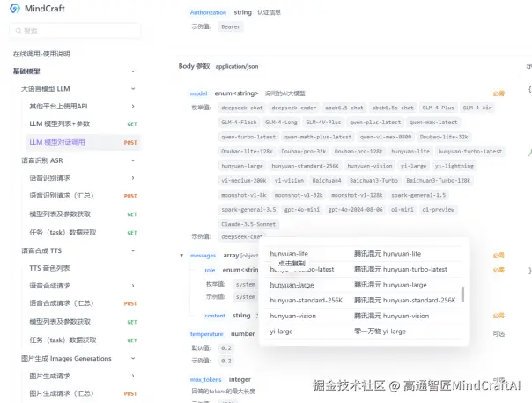Expand the 图片生成请求 arrow
532x403 pixels.
pyautogui.click(x=133, y=376)
